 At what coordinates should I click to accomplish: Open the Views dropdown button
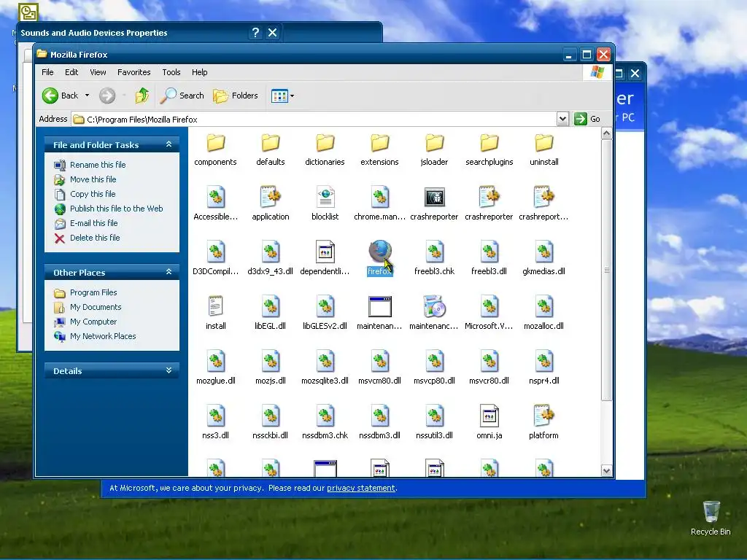tap(282, 96)
